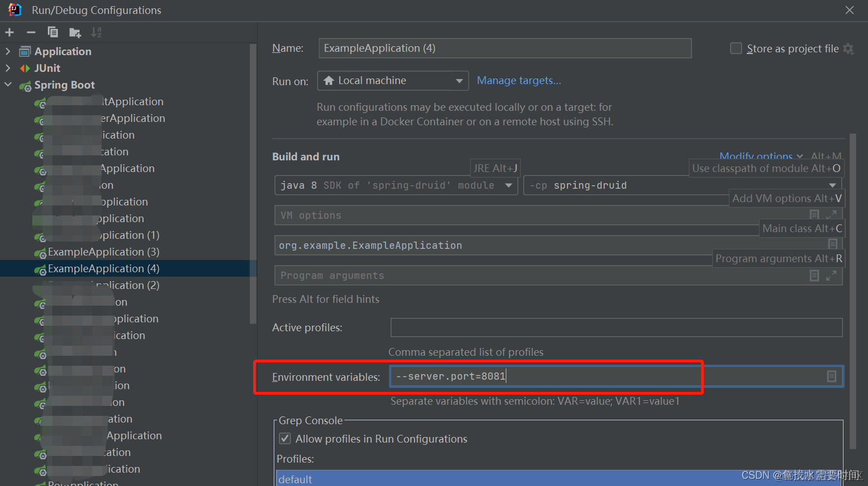868x486 pixels.
Task: Expand the Program arguments field
Action: [x=831, y=276]
